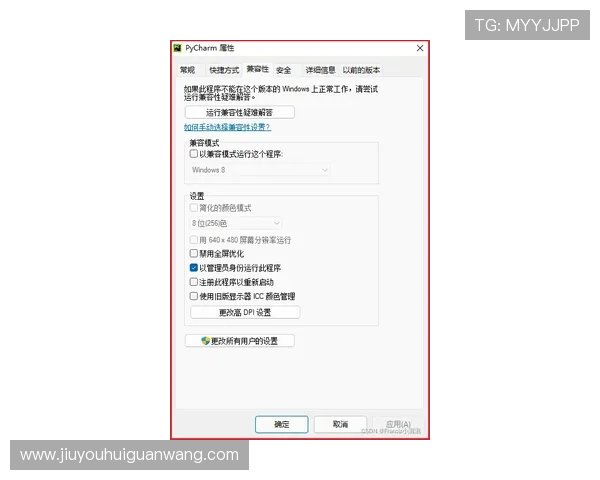The height and width of the screenshot is (480, 600).
Task: Click the 应用(A) button
Action: (398, 424)
